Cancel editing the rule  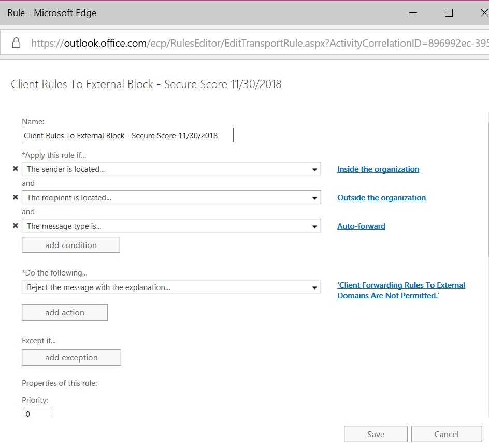pos(447,434)
